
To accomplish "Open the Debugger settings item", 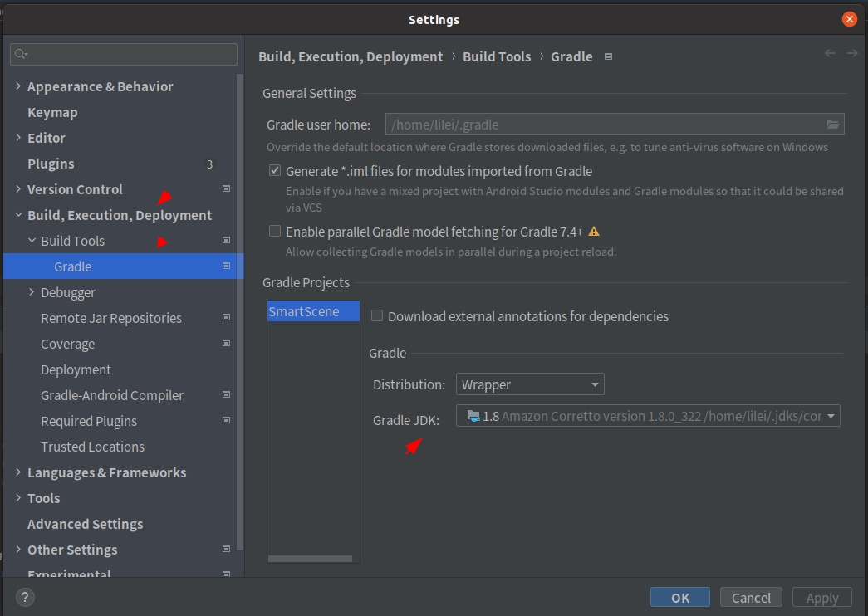I will click(x=67, y=292).
